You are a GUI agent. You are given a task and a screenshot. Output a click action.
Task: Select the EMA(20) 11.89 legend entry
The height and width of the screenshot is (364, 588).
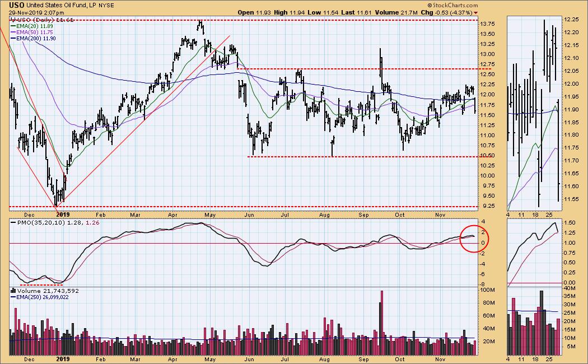pyautogui.click(x=32, y=26)
